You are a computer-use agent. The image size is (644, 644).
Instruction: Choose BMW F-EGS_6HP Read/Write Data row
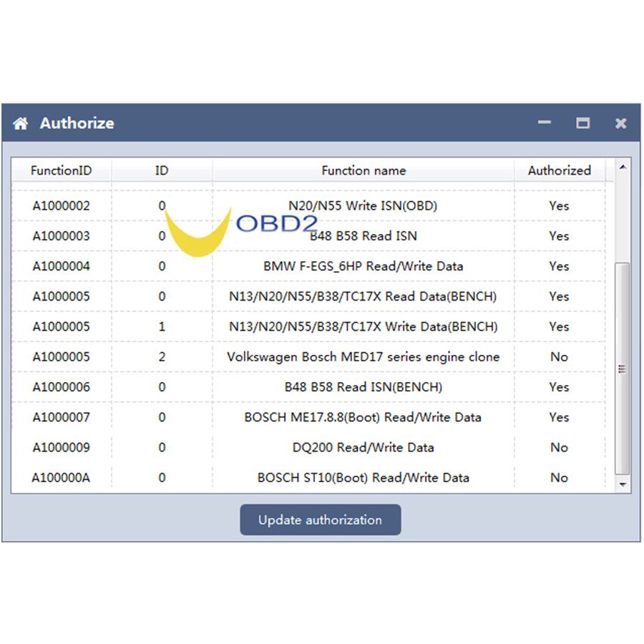pos(363,266)
